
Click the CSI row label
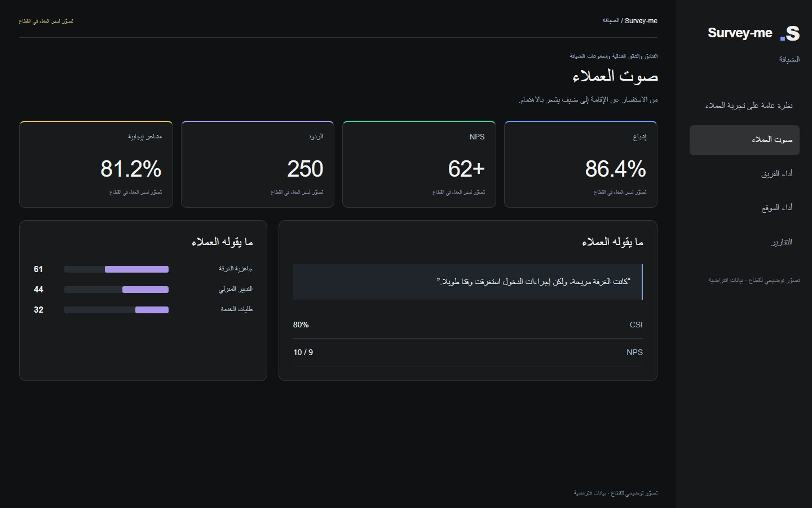coord(636,325)
